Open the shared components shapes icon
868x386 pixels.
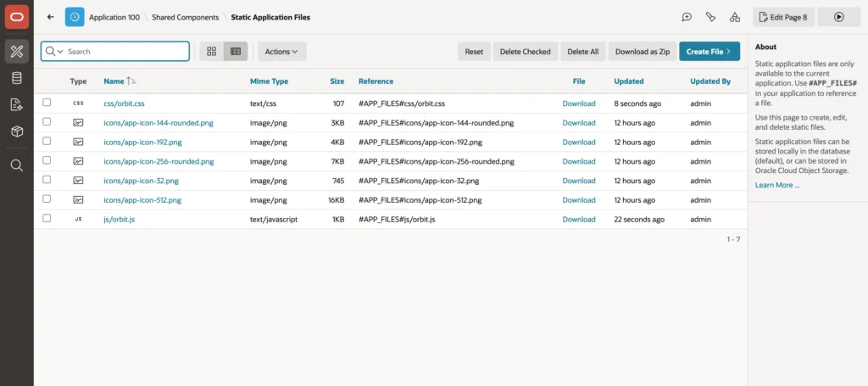coord(735,17)
